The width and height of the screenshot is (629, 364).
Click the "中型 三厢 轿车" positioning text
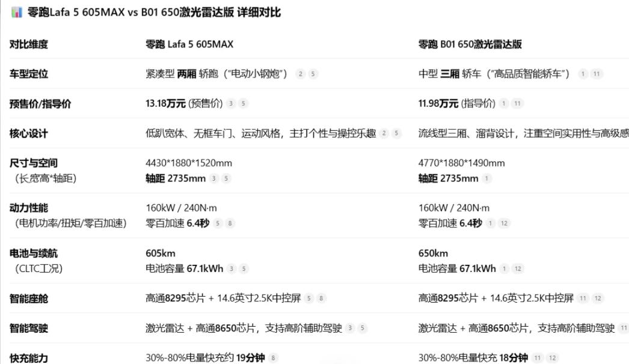coord(450,74)
